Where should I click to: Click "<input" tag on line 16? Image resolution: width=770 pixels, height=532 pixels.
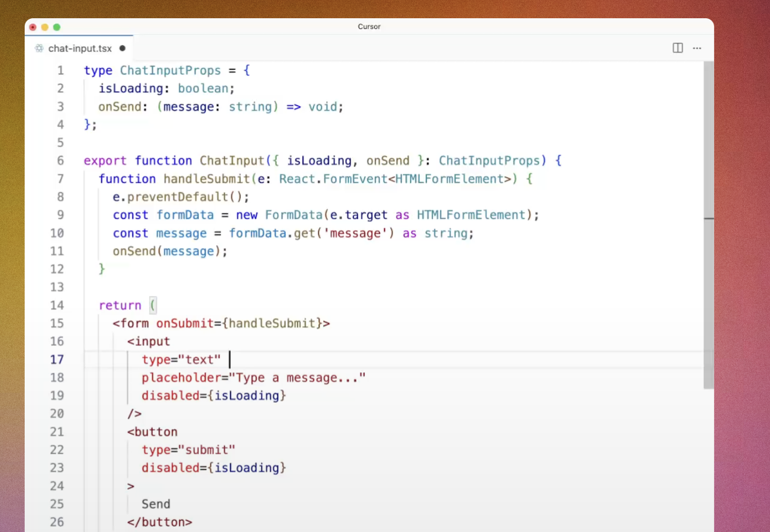coord(149,342)
